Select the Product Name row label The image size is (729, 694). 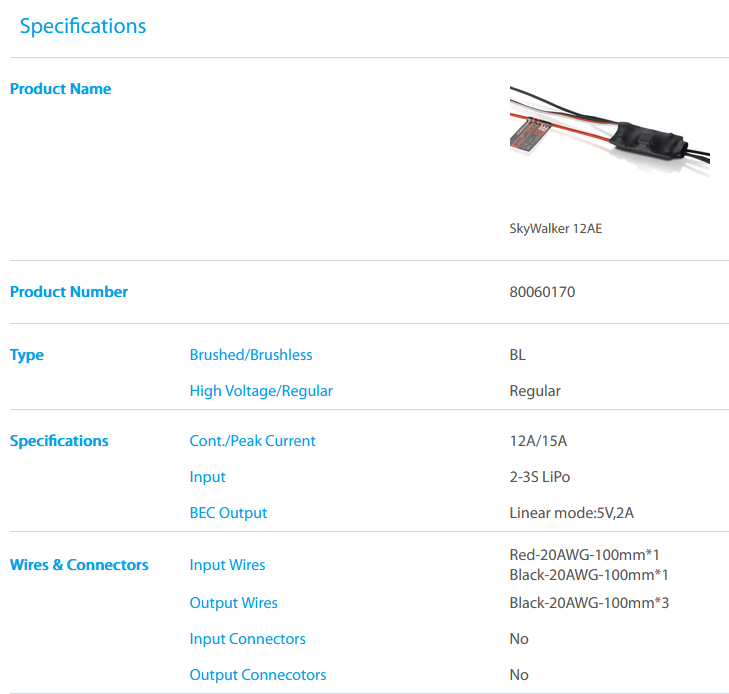[x=60, y=89]
